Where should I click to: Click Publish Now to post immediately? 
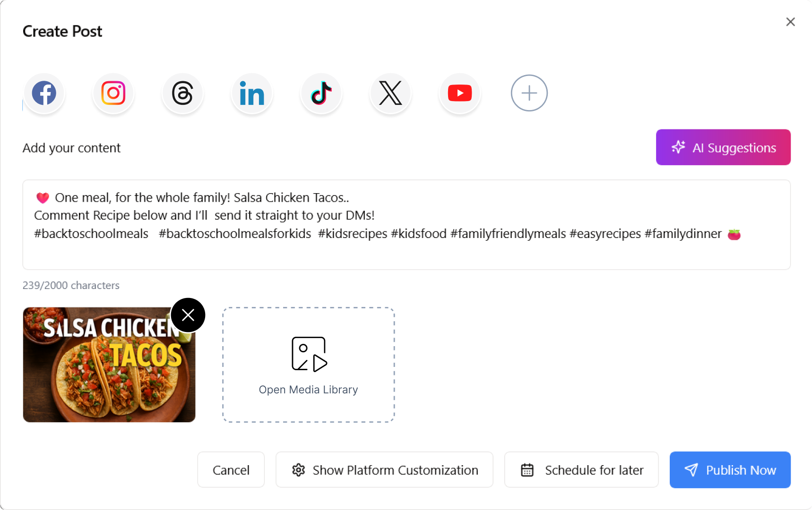tap(729, 470)
